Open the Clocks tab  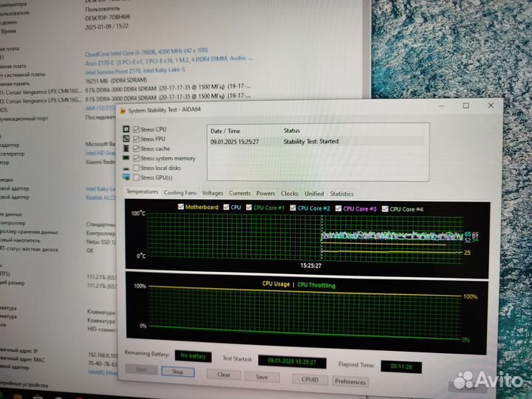[290, 194]
